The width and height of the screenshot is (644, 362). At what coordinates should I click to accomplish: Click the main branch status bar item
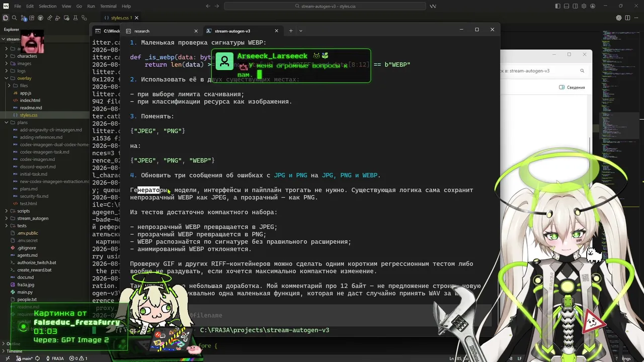click(x=24, y=358)
